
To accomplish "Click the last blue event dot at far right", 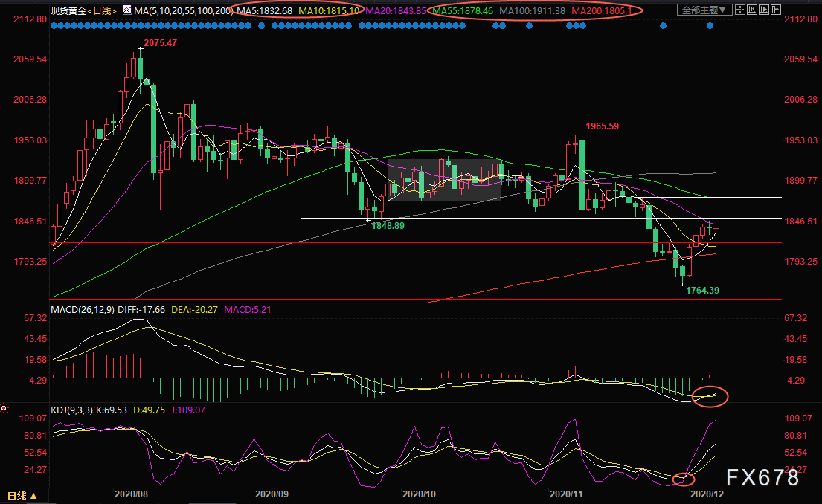I will [710, 25].
